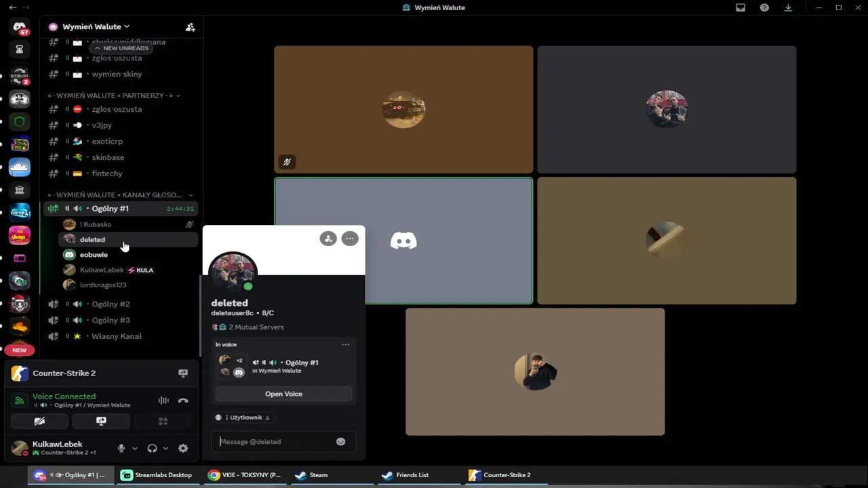868x488 pixels.
Task: Open User Settings gear icon
Action: click(183, 448)
